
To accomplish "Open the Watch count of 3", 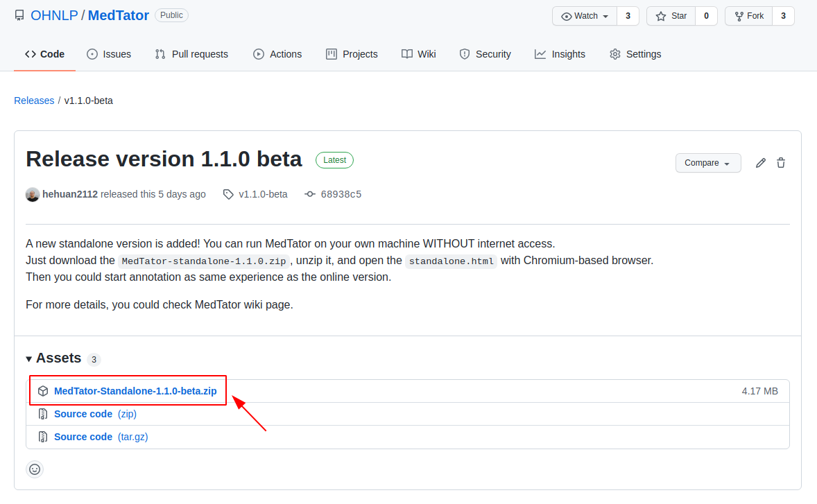I will coord(628,16).
